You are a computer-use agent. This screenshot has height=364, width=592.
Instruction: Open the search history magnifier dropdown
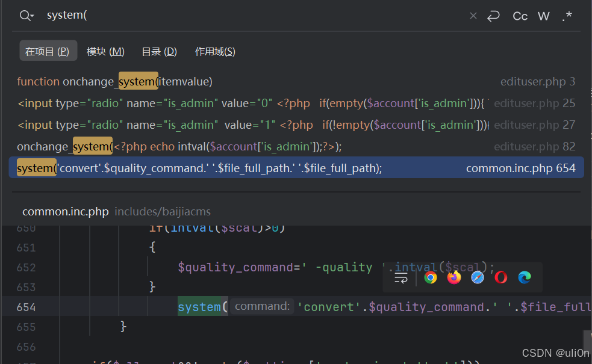27,16
